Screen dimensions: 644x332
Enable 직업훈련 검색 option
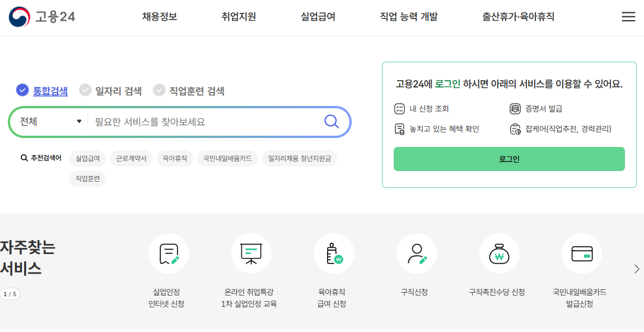[158, 90]
